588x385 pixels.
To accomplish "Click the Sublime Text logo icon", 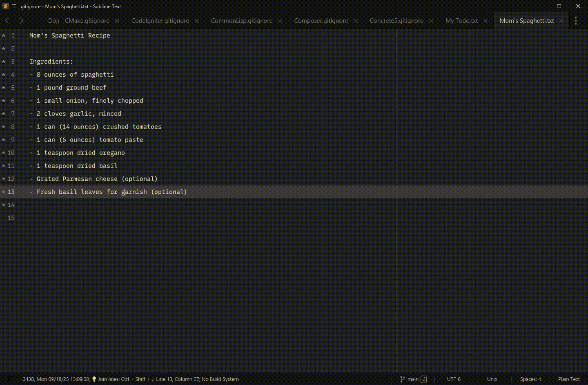I will pos(6,6).
